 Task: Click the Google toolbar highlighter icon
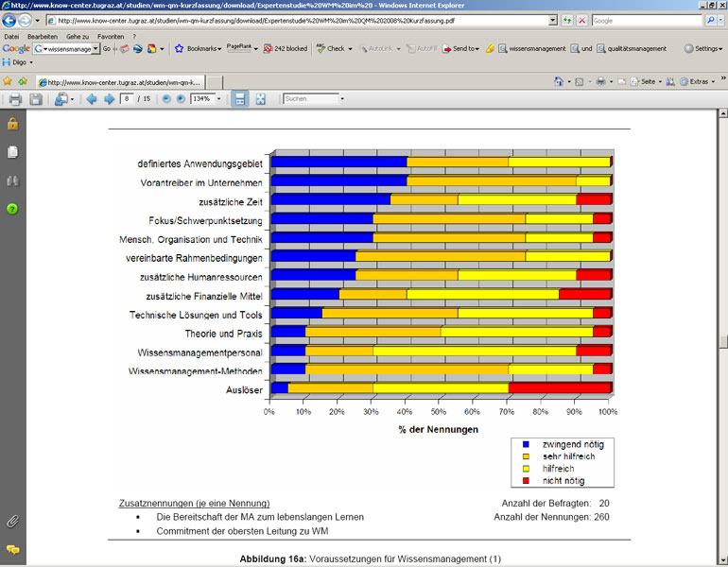tap(490, 49)
